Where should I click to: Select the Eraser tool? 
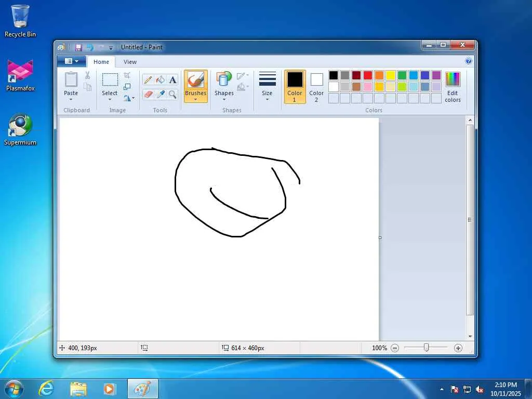pos(148,94)
